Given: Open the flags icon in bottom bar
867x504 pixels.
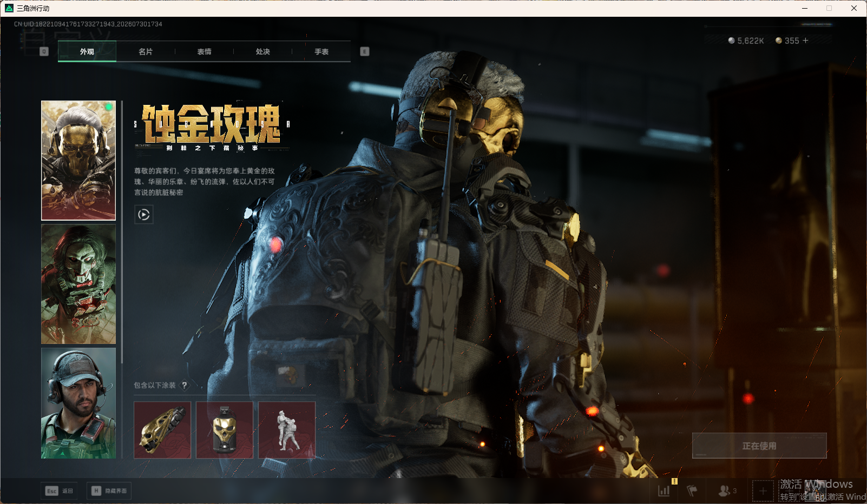Looking at the screenshot, I should 692,490.
